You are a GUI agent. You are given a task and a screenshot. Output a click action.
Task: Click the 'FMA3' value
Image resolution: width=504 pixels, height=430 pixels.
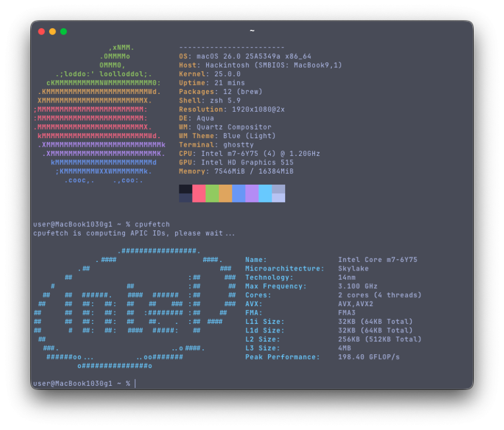coord(346,313)
